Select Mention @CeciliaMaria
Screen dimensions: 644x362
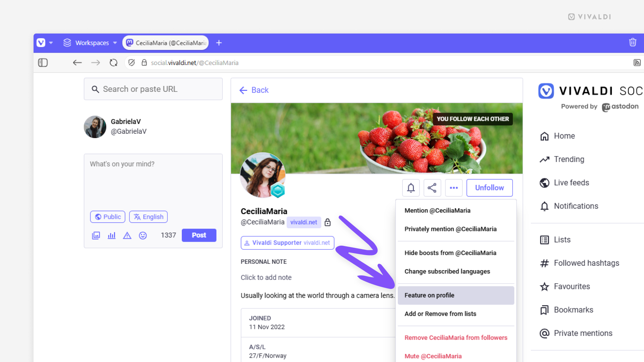click(456, 210)
